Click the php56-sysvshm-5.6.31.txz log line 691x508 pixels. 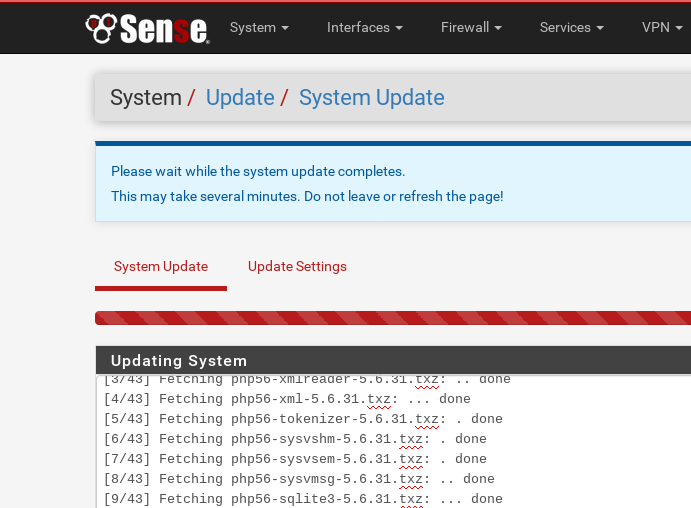tap(295, 439)
